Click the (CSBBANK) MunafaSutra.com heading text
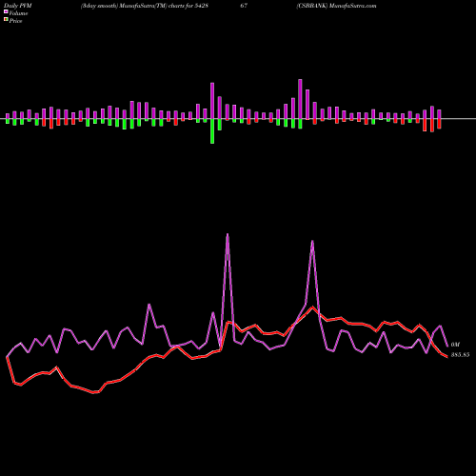The height and width of the screenshot is (476, 476). pyautogui.click(x=336, y=6)
